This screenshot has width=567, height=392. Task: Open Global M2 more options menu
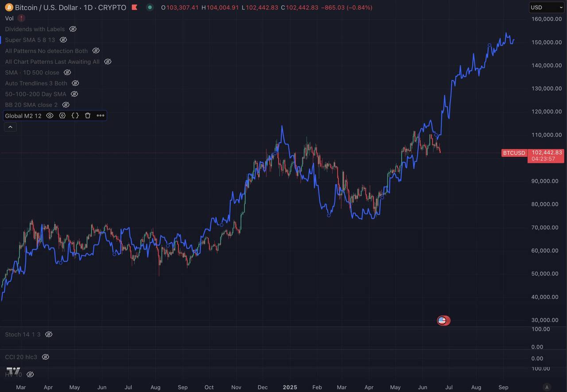[x=101, y=116]
